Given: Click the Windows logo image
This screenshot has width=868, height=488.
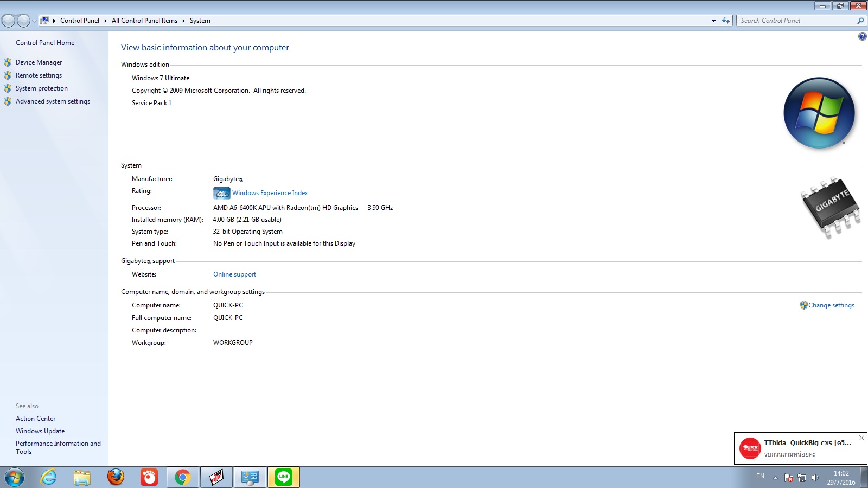Looking at the screenshot, I should tap(819, 113).
